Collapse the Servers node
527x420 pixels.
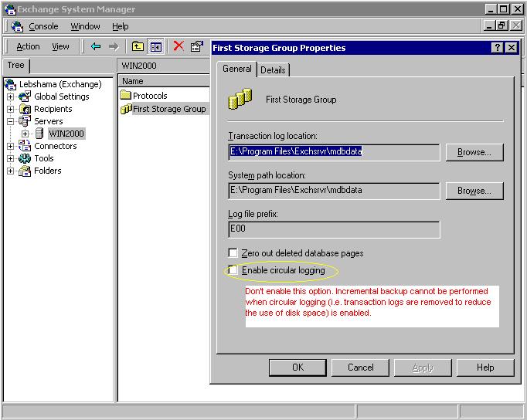(x=10, y=121)
